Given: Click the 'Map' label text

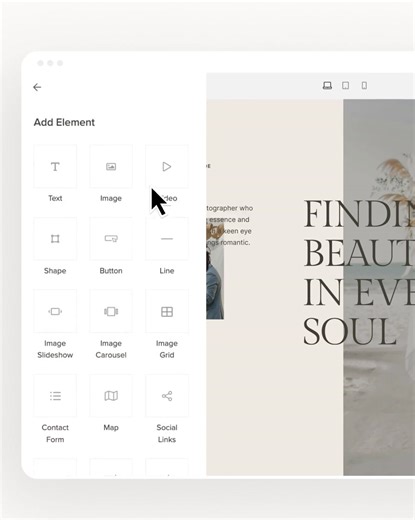Looking at the screenshot, I should click(x=111, y=428).
